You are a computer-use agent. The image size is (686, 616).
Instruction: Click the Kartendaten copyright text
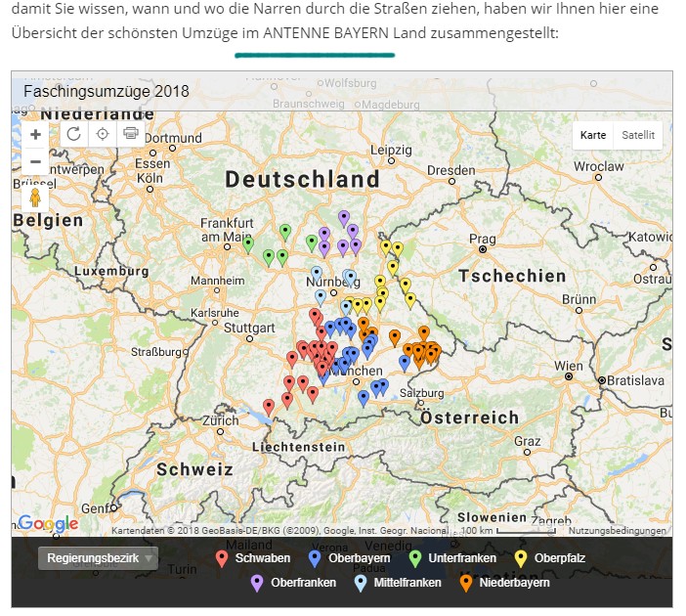(x=280, y=531)
